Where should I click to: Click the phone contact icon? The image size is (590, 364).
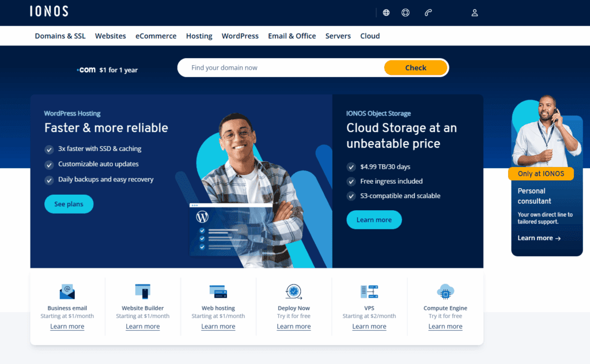[x=428, y=13]
